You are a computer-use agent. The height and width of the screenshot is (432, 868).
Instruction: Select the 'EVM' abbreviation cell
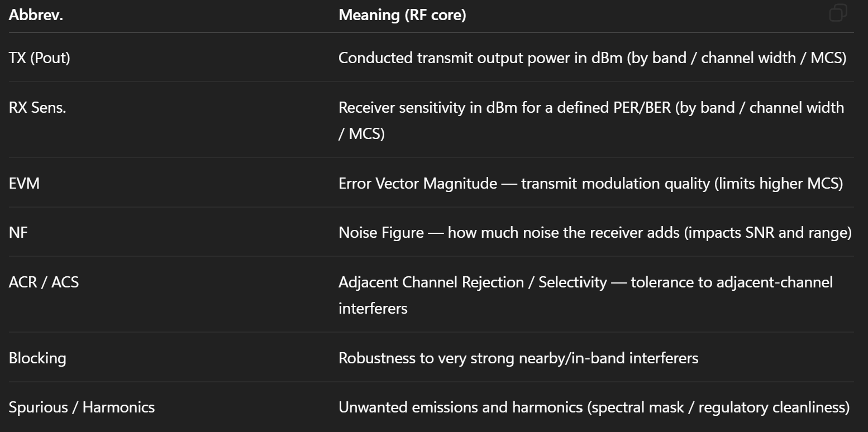click(x=24, y=183)
